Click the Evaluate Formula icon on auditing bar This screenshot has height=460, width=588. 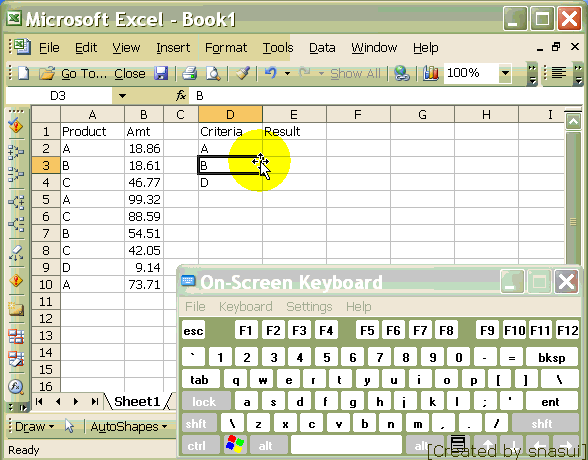point(16,387)
